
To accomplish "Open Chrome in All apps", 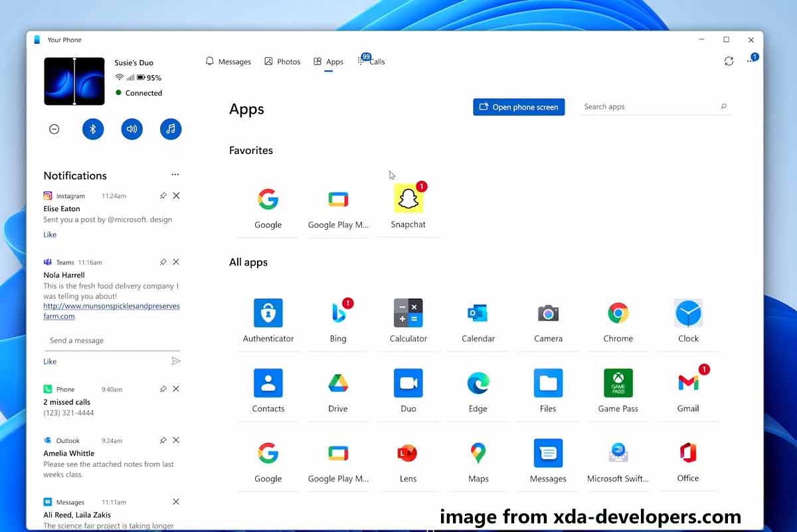I will [x=618, y=321].
